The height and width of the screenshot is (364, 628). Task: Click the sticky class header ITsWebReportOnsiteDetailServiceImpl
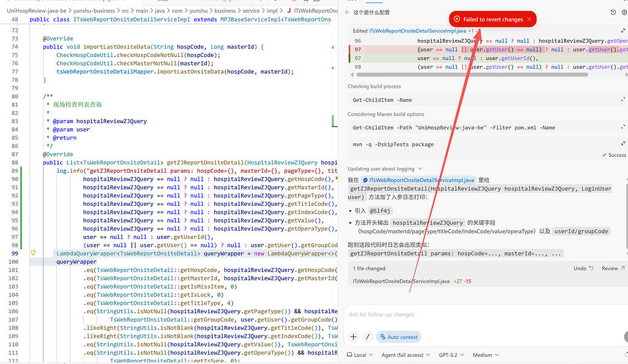click(x=131, y=19)
